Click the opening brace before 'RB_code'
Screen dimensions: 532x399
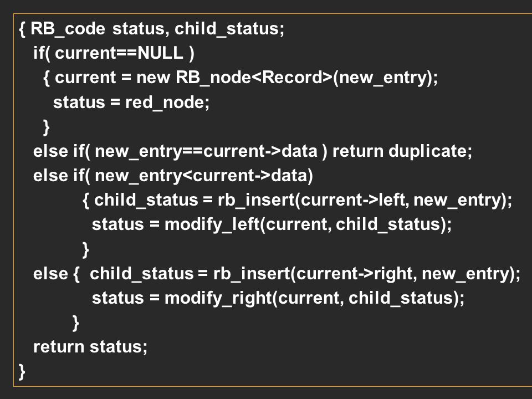(22, 29)
